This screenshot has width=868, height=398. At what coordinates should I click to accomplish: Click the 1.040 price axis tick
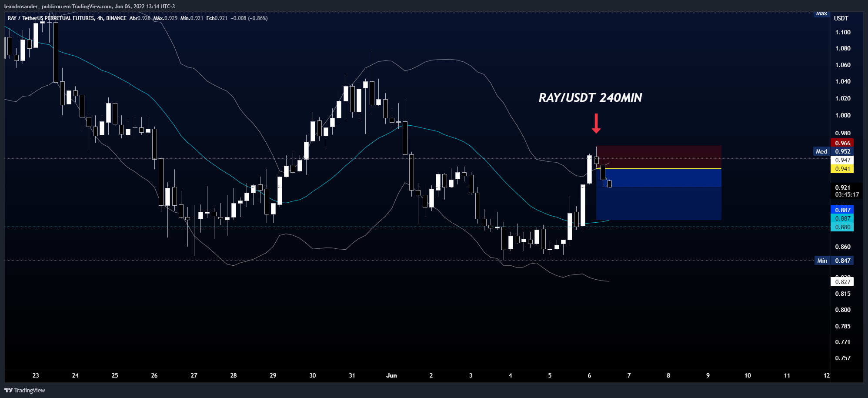coord(843,81)
